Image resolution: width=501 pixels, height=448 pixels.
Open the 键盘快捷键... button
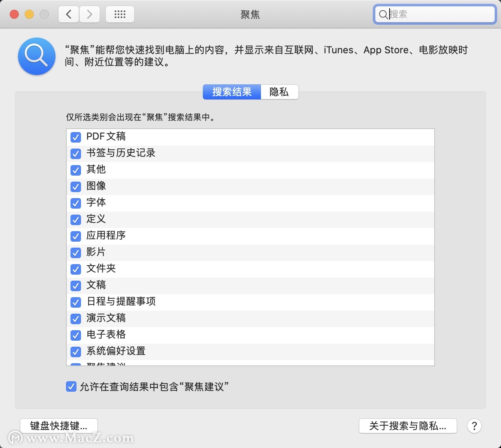click(59, 426)
